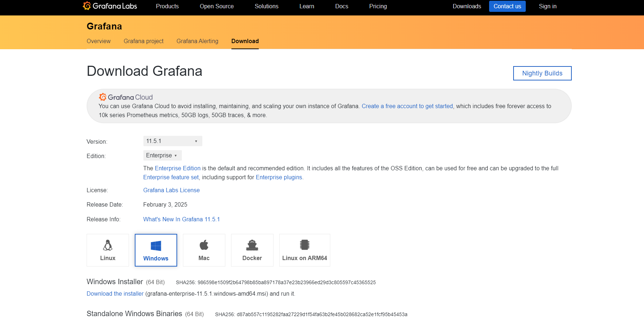Click the Download the installer link
This screenshot has width=644, height=319.
[115, 293]
